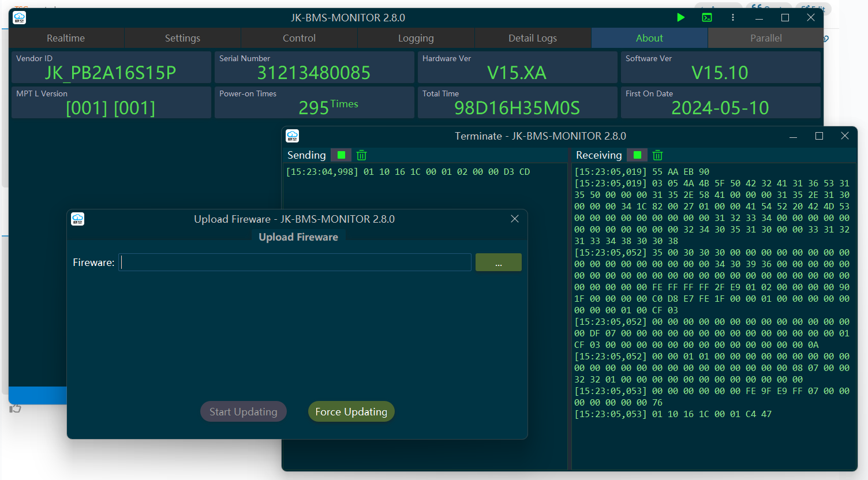Select the Logging tab
This screenshot has width=868, height=480.
click(x=416, y=38)
